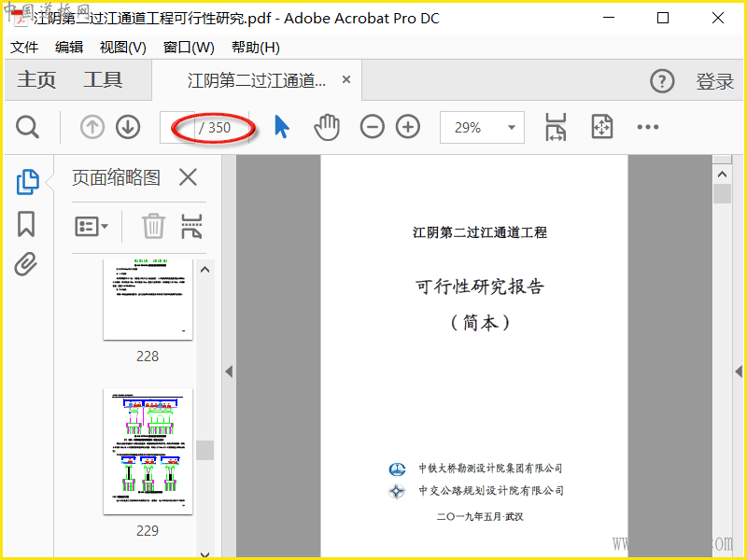Expand the right tools pane arrow
747x560 pixels.
click(x=739, y=371)
